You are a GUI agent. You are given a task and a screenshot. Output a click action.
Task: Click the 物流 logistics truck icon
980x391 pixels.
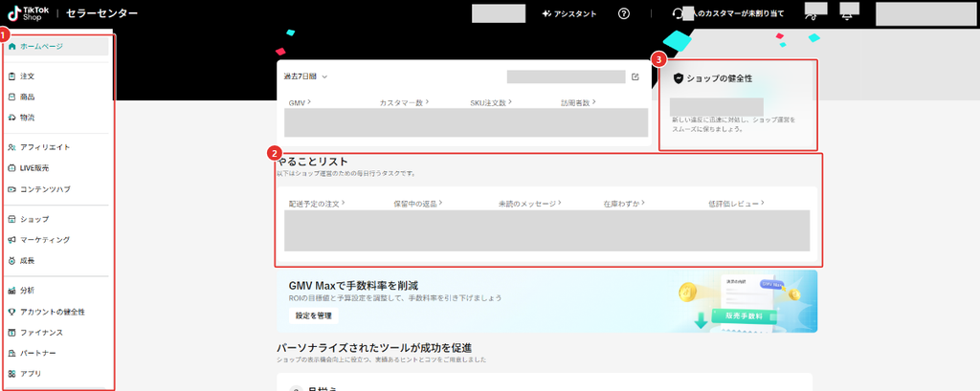[x=11, y=118]
